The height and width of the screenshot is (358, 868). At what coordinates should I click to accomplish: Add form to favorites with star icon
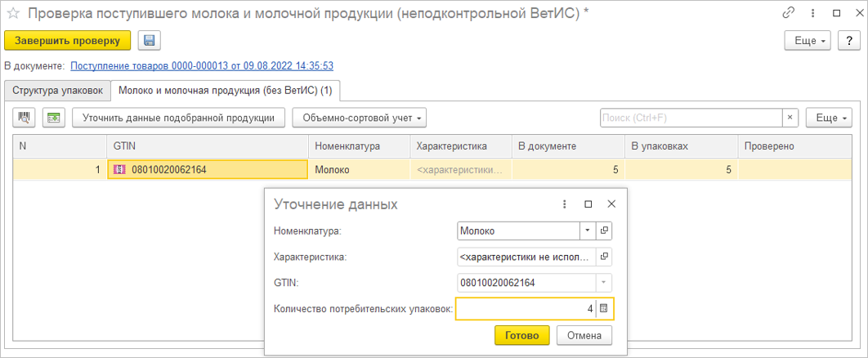[13, 13]
